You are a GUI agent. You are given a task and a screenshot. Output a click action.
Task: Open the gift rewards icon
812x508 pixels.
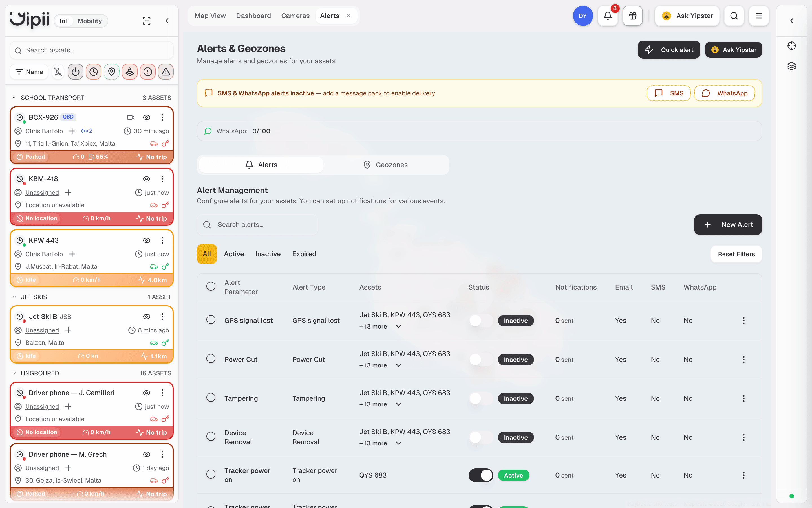pos(632,16)
